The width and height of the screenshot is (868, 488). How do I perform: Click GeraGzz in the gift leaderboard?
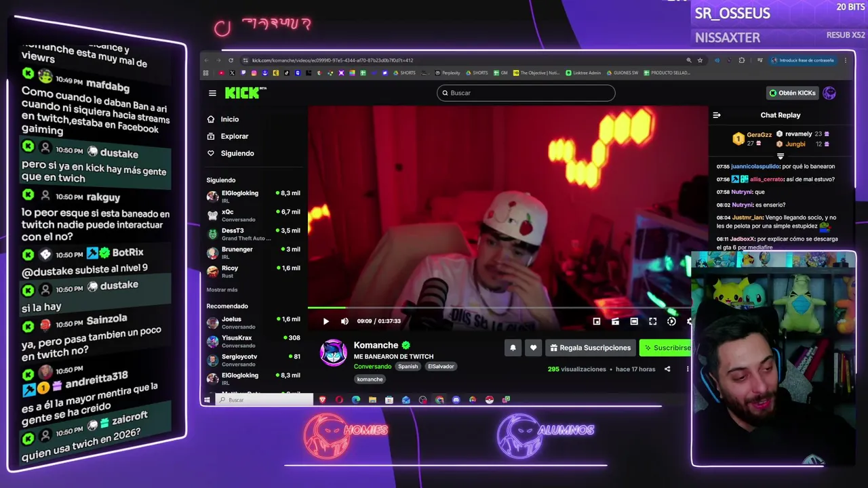(759, 135)
